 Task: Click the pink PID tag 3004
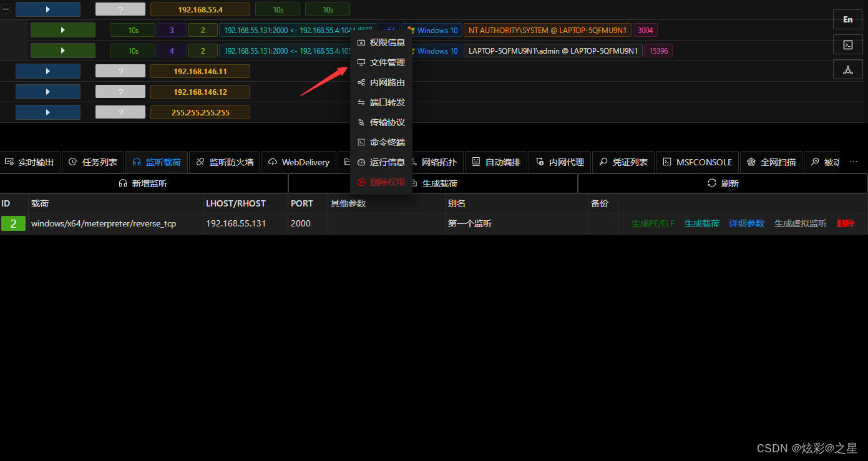click(645, 30)
